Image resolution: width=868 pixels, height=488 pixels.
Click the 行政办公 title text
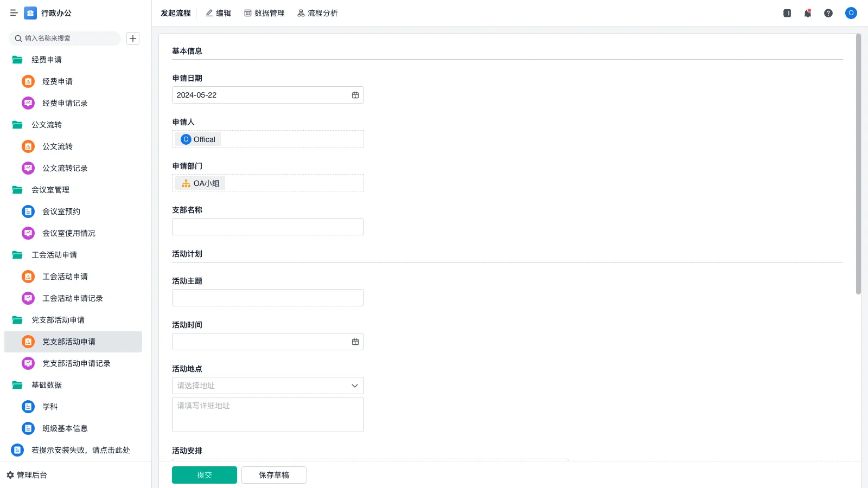(56, 13)
